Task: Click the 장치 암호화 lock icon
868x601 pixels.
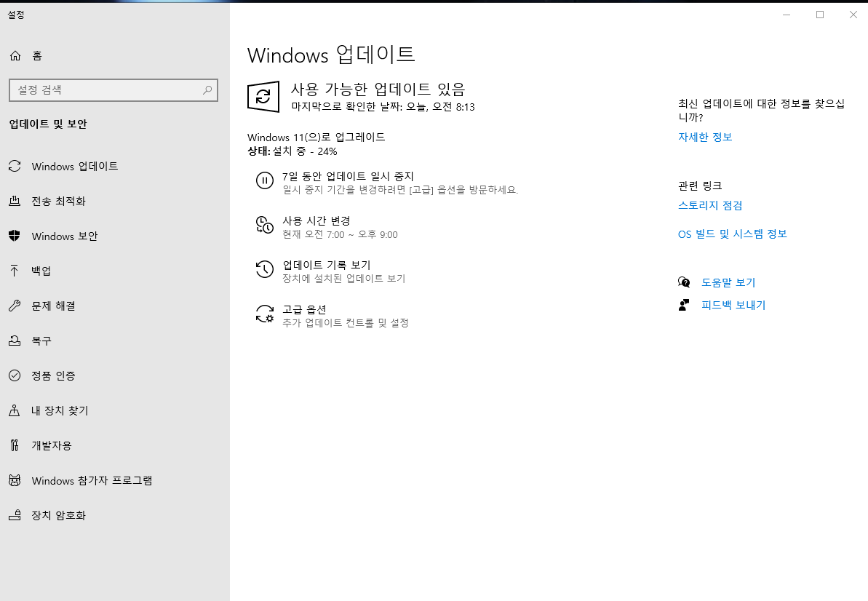Action: click(15, 515)
